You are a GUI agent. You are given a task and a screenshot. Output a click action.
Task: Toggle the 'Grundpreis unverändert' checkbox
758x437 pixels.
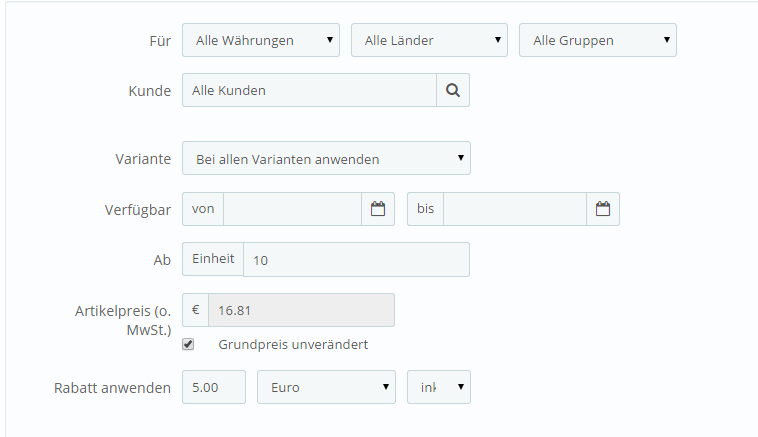(188, 344)
